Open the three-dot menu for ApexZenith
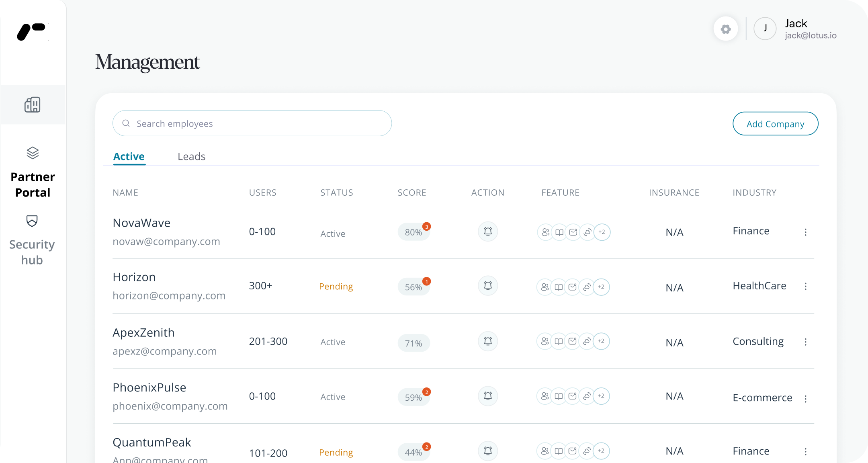868x463 pixels. coord(805,342)
